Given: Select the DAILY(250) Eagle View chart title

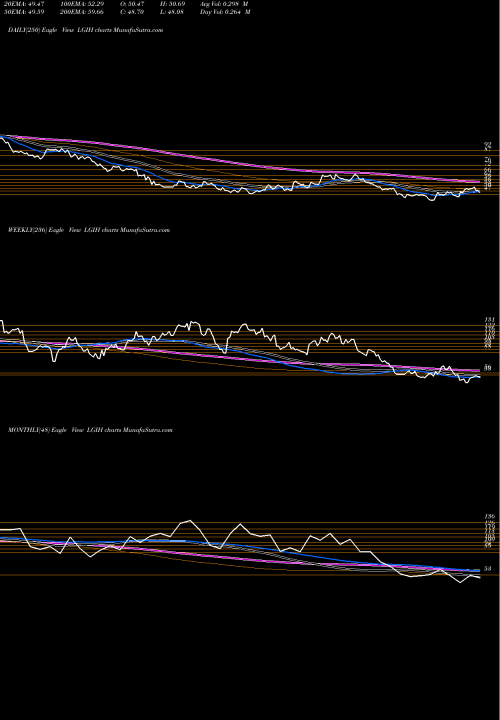Looking at the screenshot, I should (85, 30).
